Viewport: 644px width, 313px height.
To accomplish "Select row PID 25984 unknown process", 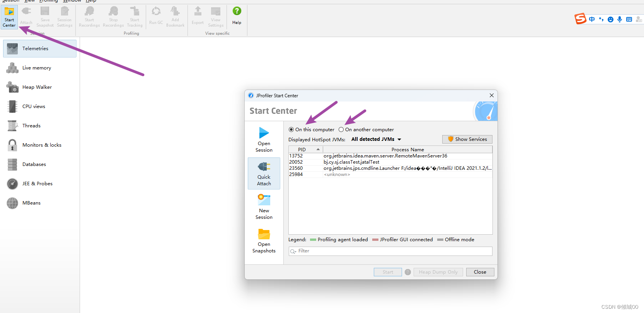I will pos(390,174).
